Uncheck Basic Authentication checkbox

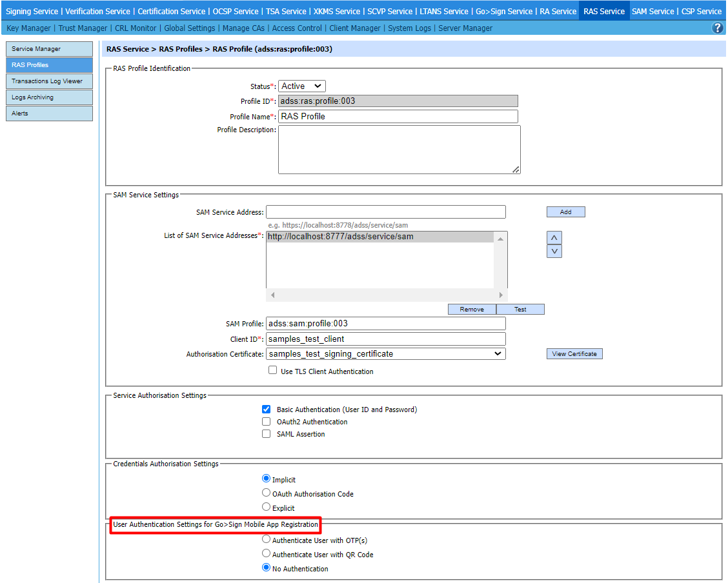pos(266,410)
